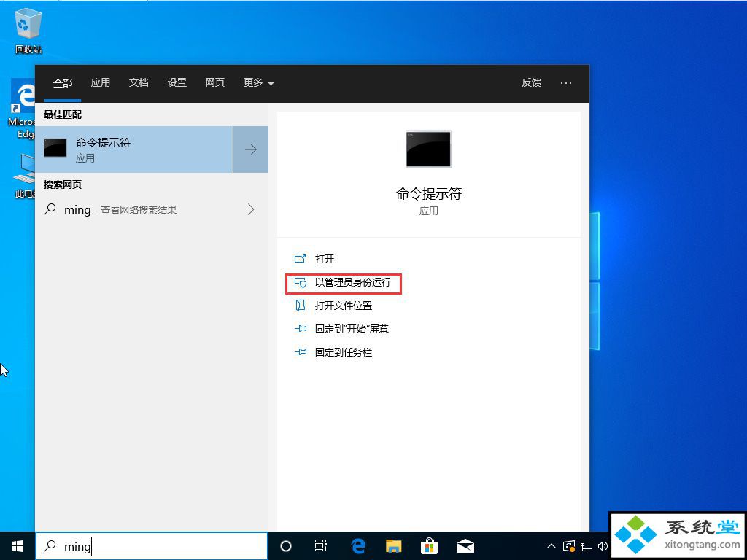The width and height of the screenshot is (747, 560).
Task: Open the three-dot options menu
Action: [566, 83]
